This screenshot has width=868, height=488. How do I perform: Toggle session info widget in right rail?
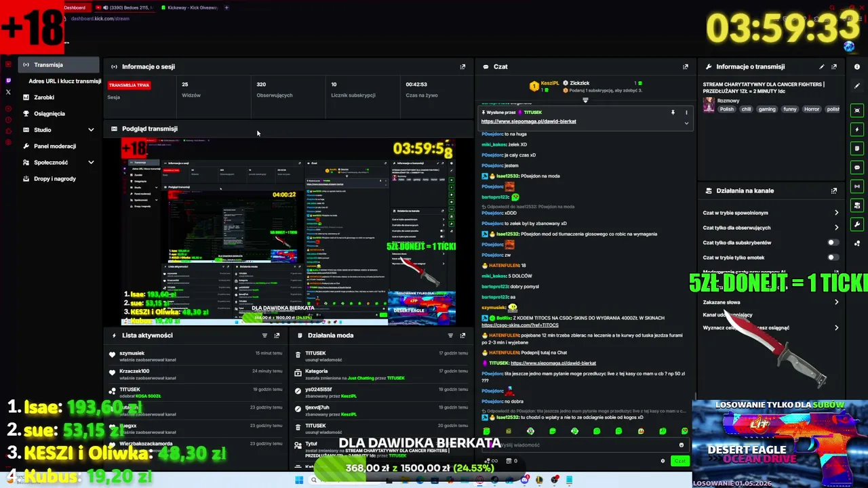857,186
